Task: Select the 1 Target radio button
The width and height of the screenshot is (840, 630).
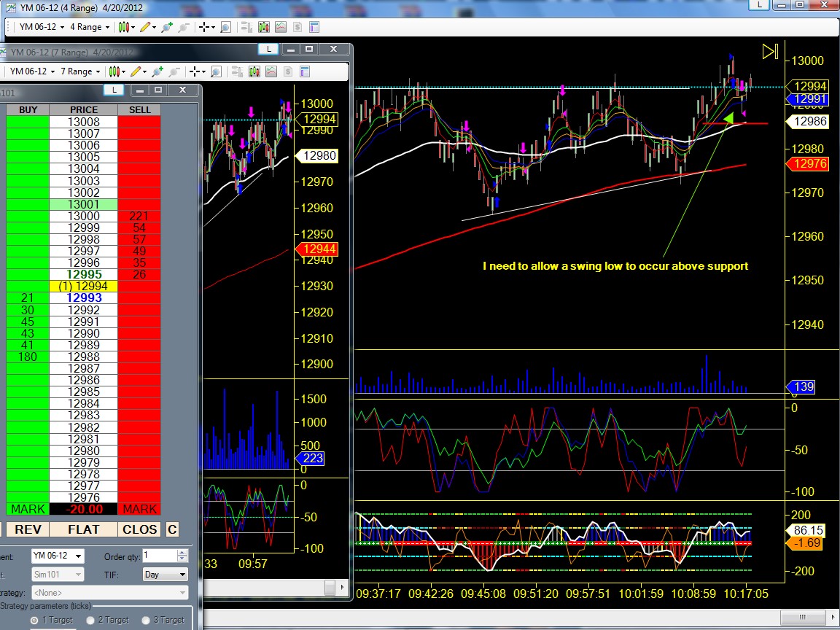Action: 34,620
